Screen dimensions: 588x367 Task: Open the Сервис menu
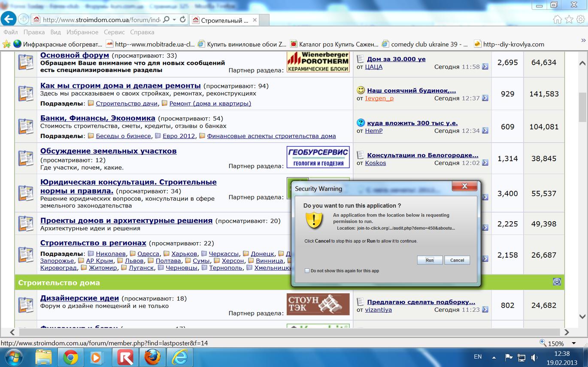(x=114, y=32)
